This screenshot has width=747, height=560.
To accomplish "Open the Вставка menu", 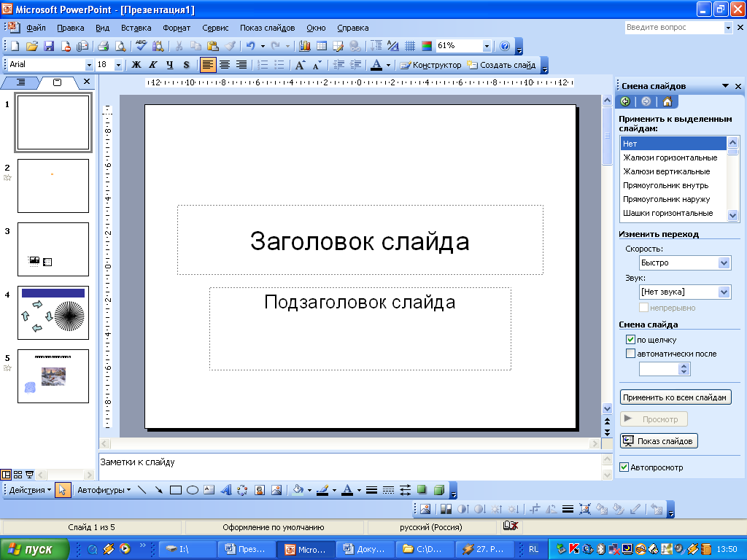I will point(136,28).
